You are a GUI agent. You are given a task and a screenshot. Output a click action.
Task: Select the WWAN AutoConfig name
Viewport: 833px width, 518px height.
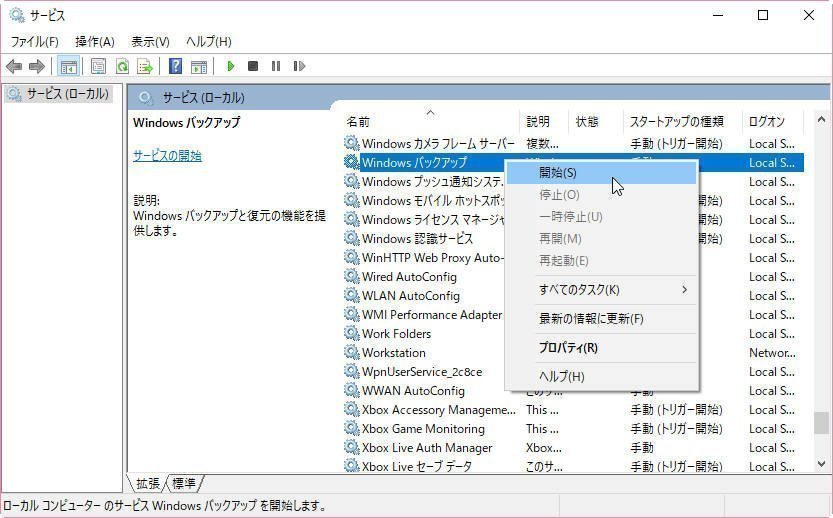tap(413, 391)
